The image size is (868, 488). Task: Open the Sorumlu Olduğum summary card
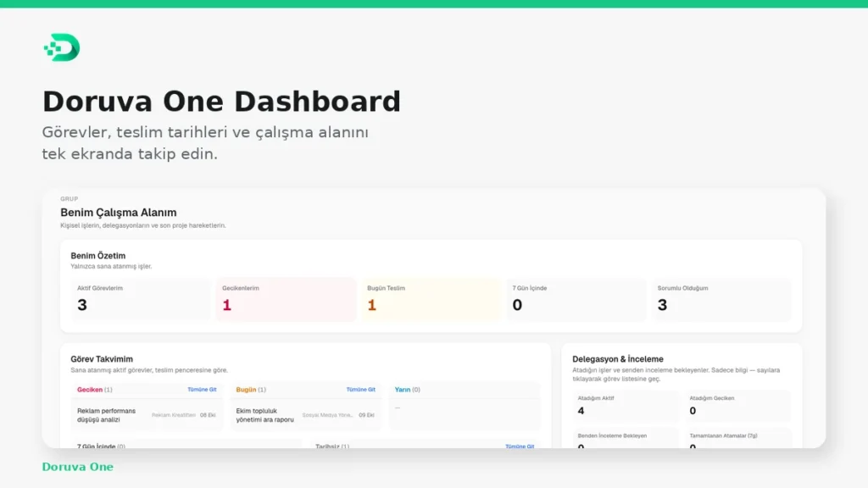(721, 299)
